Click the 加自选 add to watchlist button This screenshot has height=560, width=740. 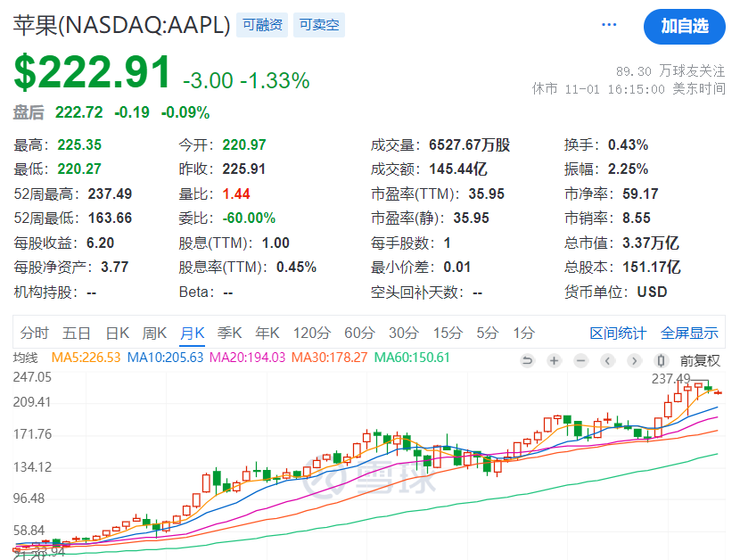pos(685,26)
